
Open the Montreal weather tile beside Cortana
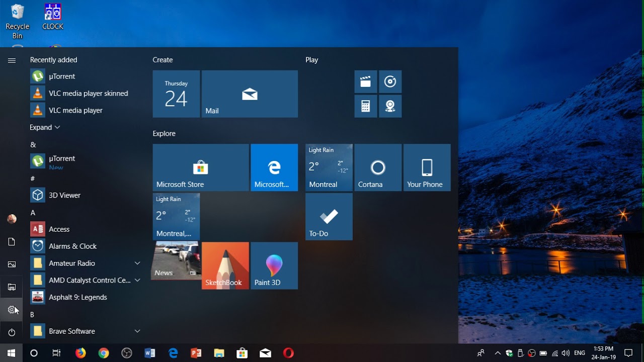pos(329,167)
